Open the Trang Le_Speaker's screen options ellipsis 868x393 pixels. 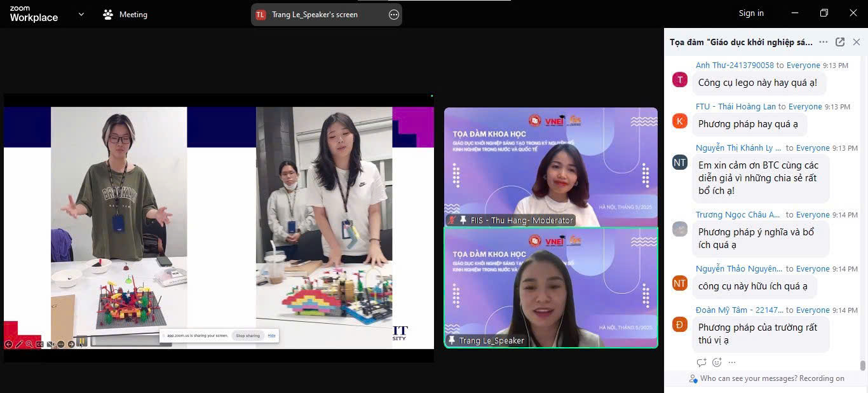(394, 15)
